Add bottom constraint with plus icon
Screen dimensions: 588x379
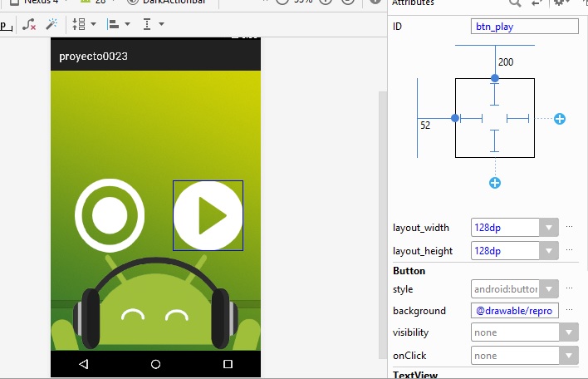pyautogui.click(x=495, y=182)
